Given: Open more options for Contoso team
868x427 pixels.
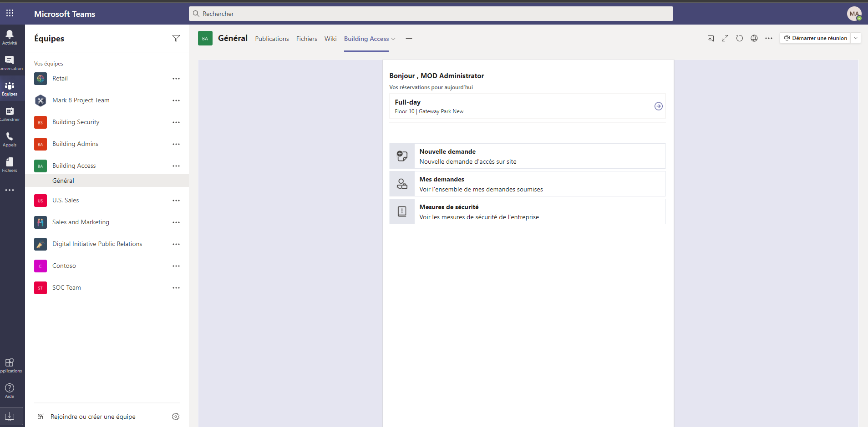Looking at the screenshot, I should coord(176,266).
